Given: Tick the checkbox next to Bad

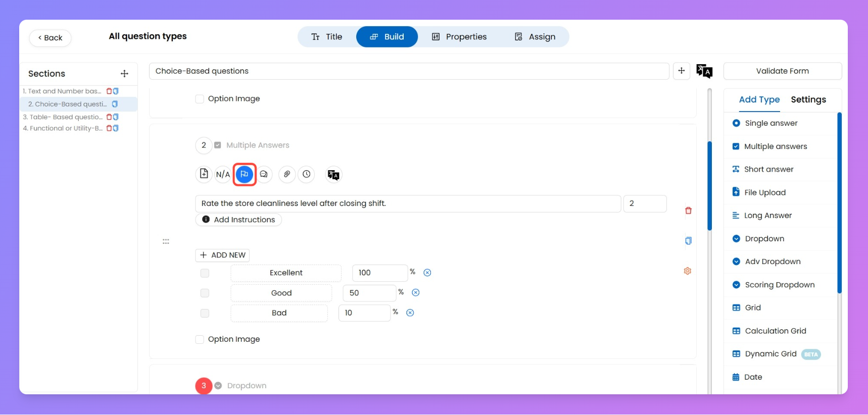Looking at the screenshot, I should (205, 314).
